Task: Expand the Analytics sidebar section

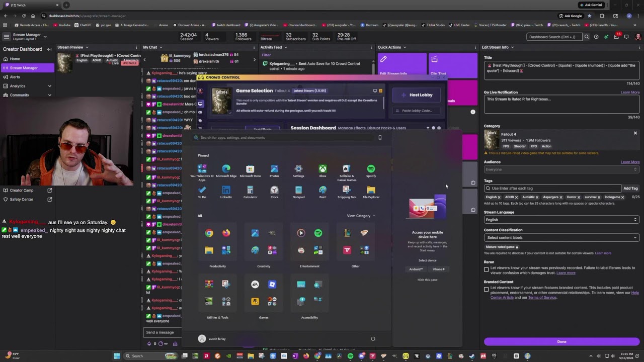Action: [49, 86]
